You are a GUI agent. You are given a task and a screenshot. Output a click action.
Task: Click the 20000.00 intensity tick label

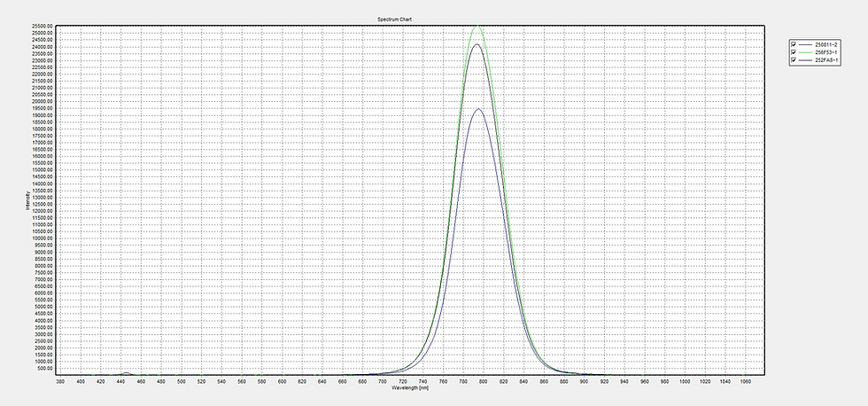43,101
